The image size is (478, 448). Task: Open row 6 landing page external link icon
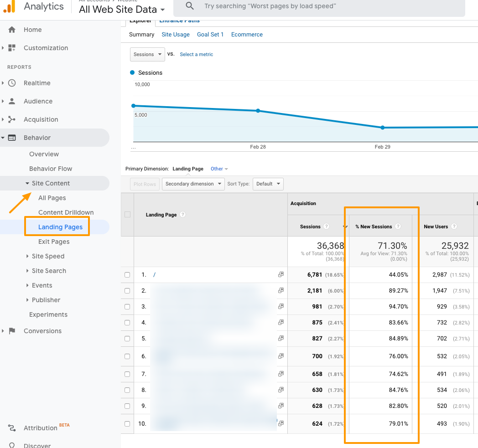click(x=281, y=356)
